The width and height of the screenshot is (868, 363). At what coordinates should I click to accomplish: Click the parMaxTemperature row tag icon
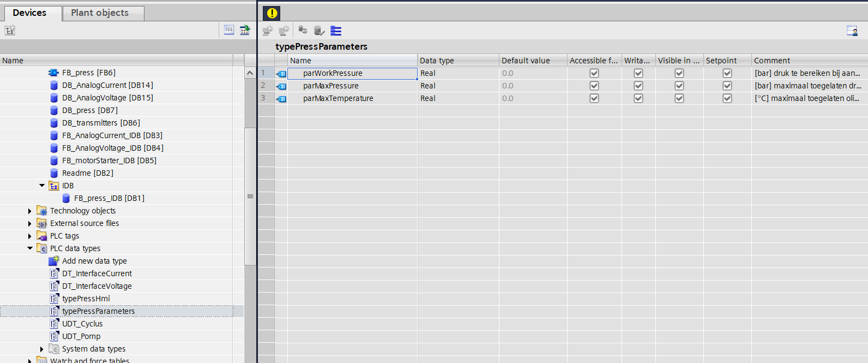(x=281, y=99)
